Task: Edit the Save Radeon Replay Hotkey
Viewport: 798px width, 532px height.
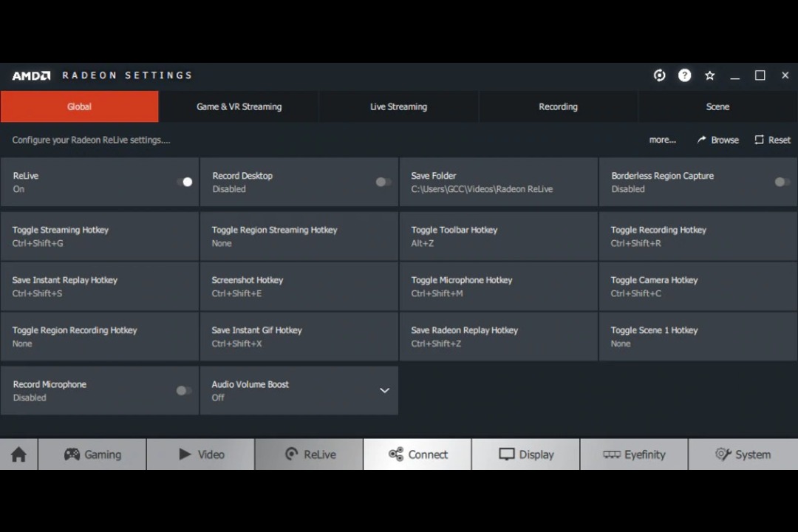Action: (499, 336)
